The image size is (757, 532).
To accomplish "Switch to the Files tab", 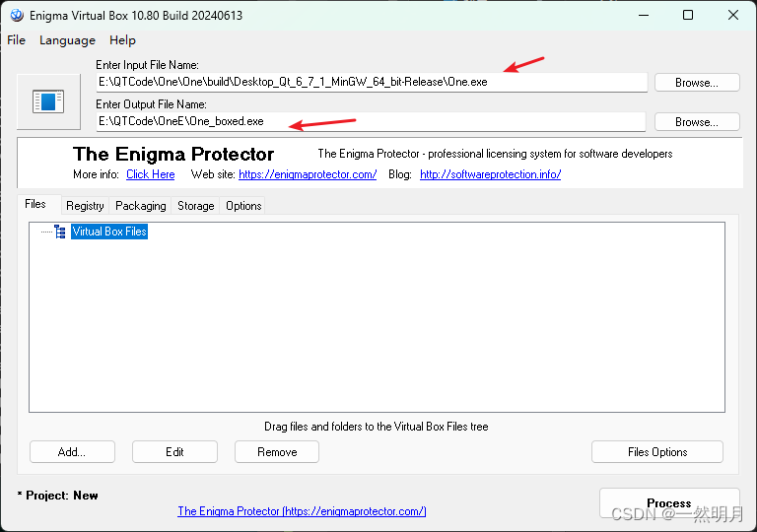I will [x=35, y=204].
